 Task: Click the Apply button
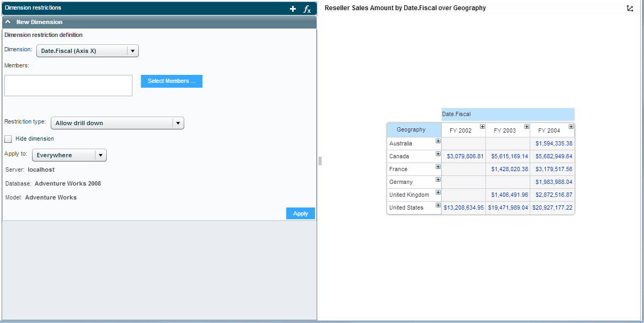301,213
